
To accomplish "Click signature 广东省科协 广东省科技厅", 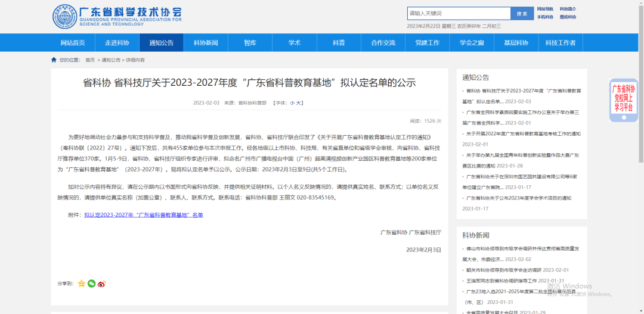I will pyautogui.click(x=411, y=232).
